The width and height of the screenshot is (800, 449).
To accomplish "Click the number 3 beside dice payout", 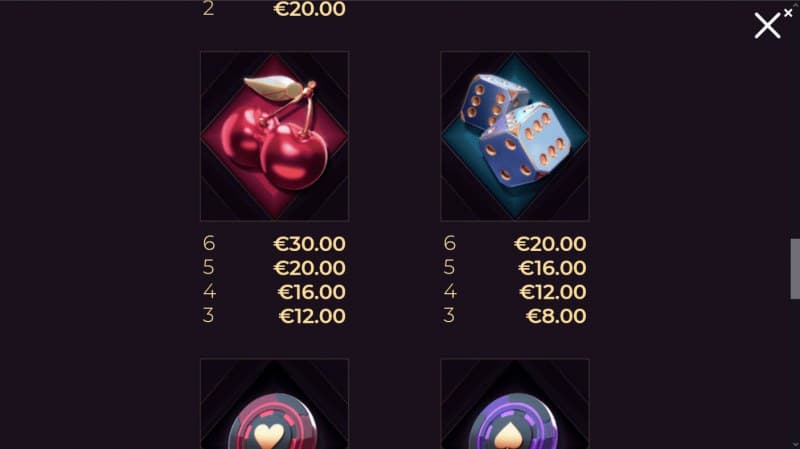I will (448, 316).
